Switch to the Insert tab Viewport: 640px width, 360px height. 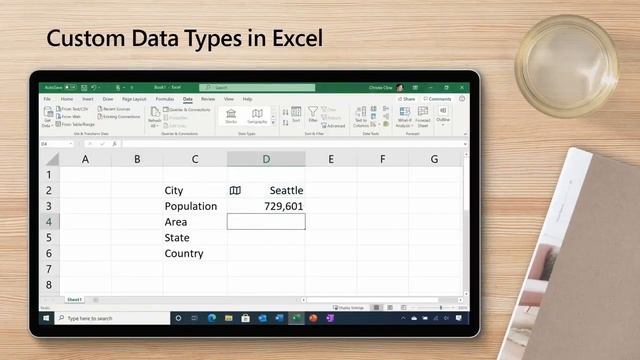(x=88, y=99)
